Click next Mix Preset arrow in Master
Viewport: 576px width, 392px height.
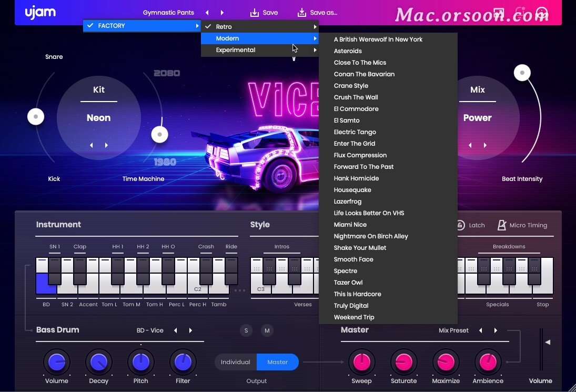pyautogui.click(x=495, y=330)
